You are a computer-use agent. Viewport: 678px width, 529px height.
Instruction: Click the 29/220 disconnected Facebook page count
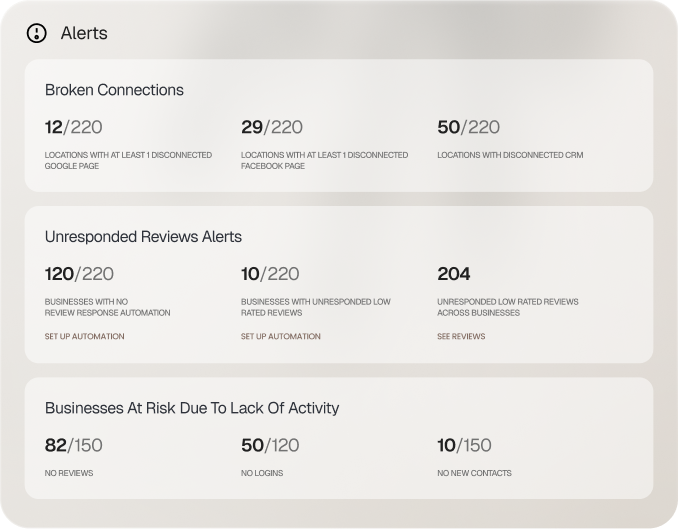pos(272,127)
